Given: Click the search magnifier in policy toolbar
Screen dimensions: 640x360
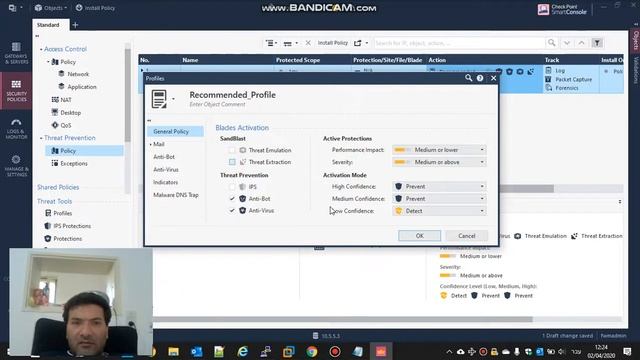Looking at the screenshot, I should click(x=551, y=43).
